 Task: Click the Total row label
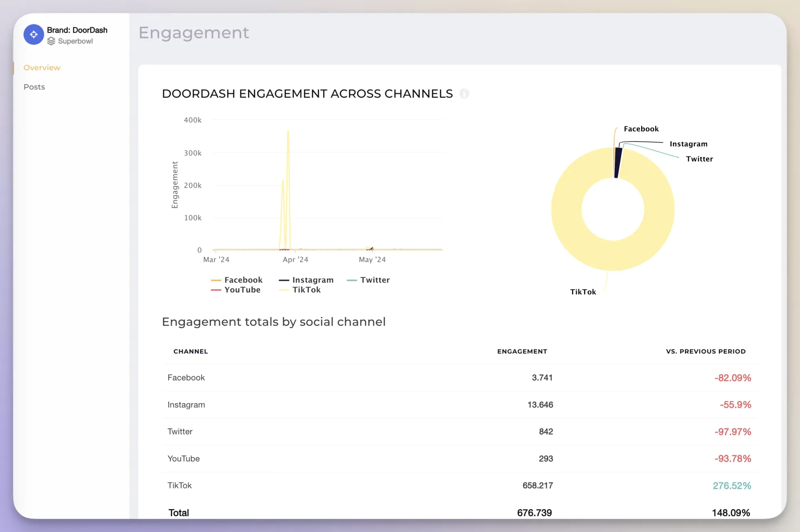tap(178, 513)
